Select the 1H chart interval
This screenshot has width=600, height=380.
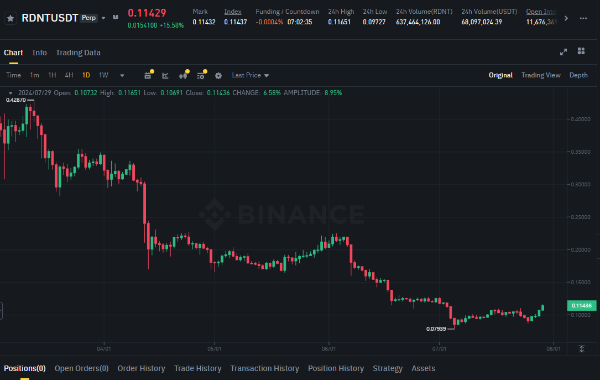coord(52,75)
